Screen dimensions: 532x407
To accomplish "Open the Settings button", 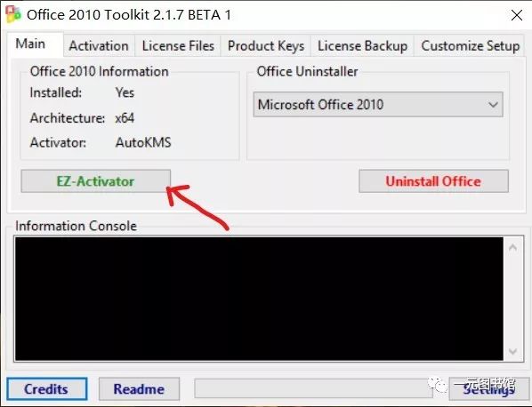I will click(489, 389).
